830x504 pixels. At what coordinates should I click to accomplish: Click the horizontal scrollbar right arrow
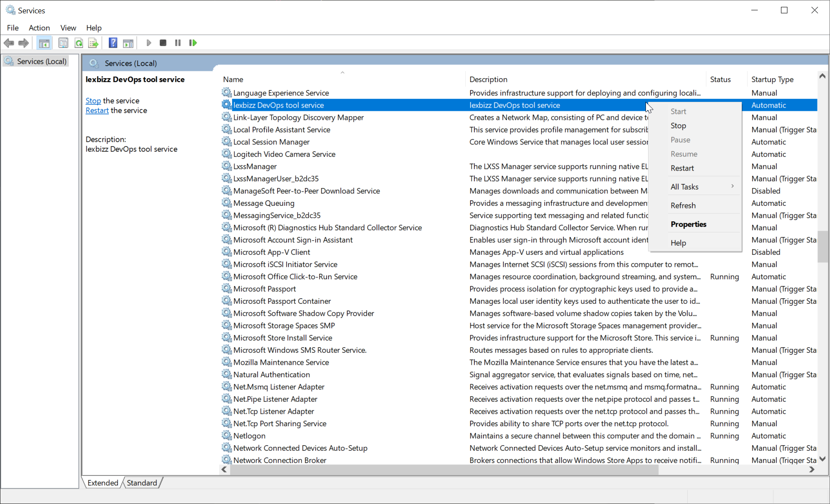point(812,470)
